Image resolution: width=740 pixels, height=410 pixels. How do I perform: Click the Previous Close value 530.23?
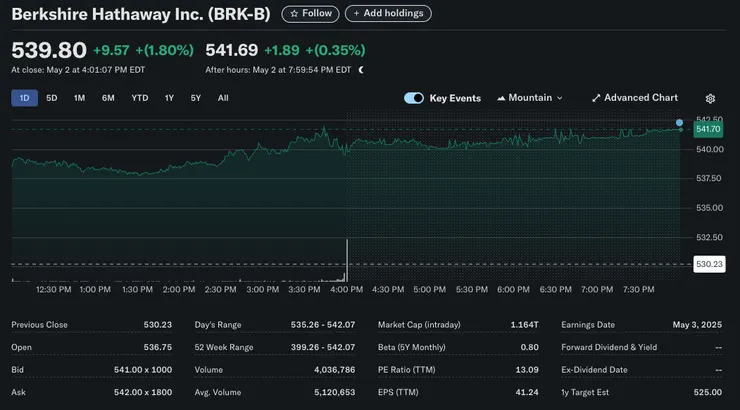158,325
